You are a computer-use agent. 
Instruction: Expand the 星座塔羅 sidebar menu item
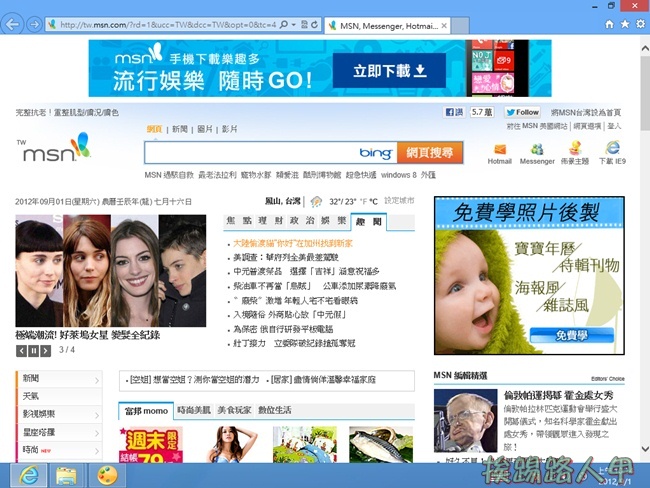pos(59,432)
